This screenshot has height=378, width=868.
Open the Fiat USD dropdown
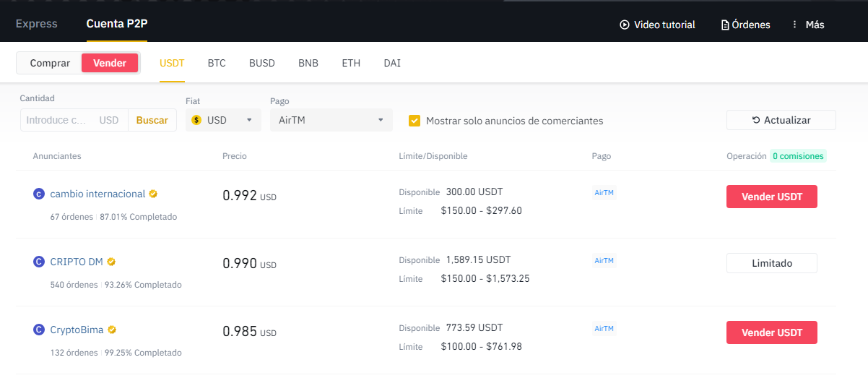point(223,120)
